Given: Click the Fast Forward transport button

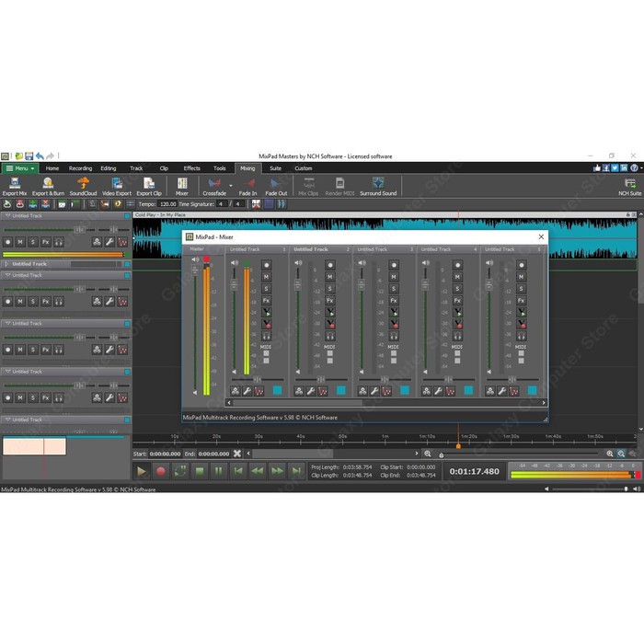Looking at the screenshot, I should pyautogui.click(x=277, y=471).
